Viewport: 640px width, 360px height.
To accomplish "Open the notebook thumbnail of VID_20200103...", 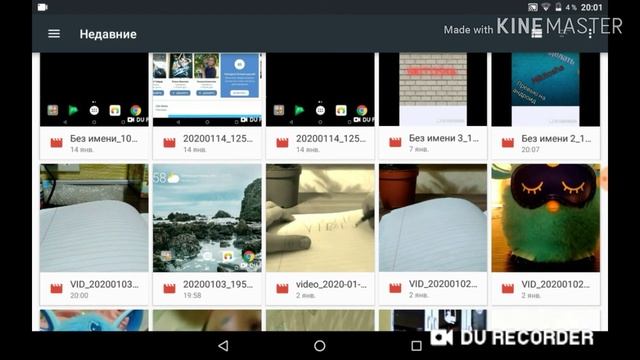I will (94, 218).
